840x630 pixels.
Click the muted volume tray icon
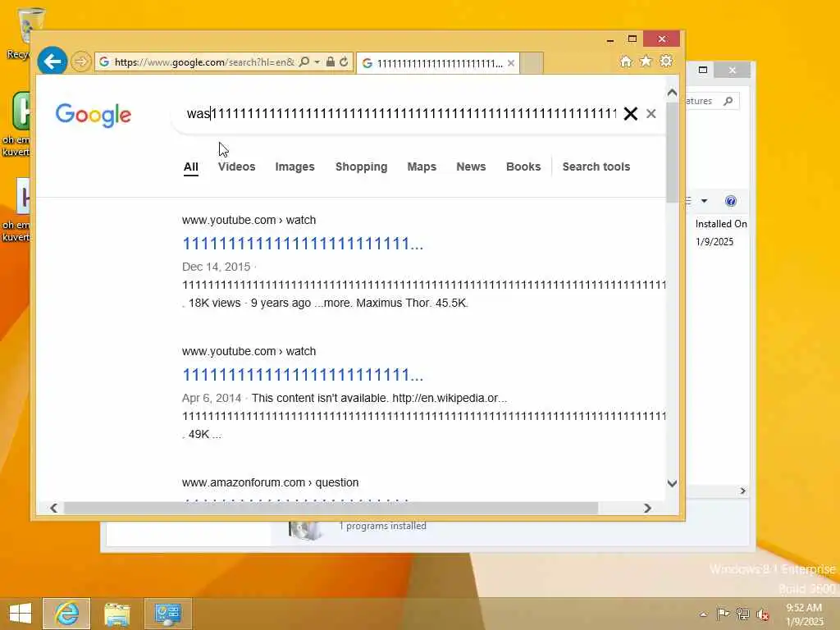click(x=762, y=614)
